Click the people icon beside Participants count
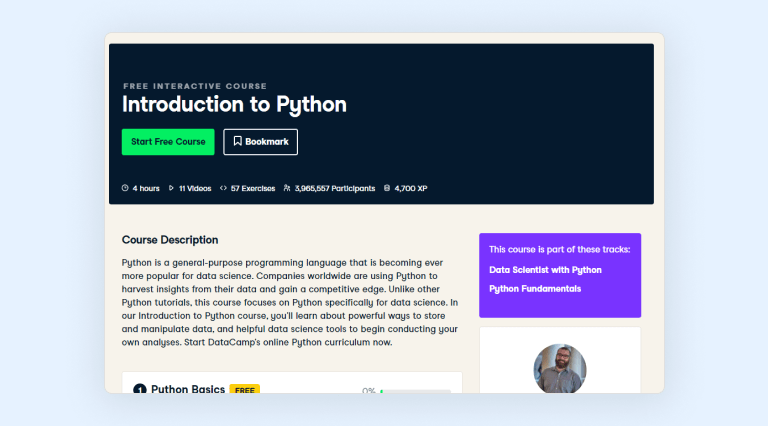 (x=287, y=188)
